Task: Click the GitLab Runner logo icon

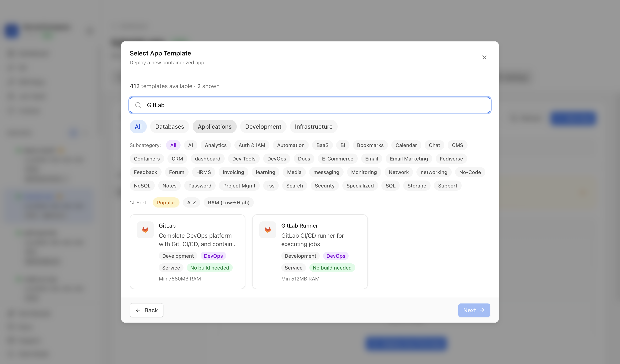Action: click(268, 230)
